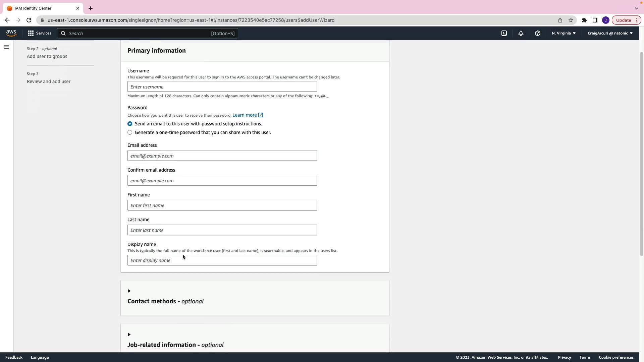Reload the page with refresh icon

pyautogui.click(x=29, y=20)
